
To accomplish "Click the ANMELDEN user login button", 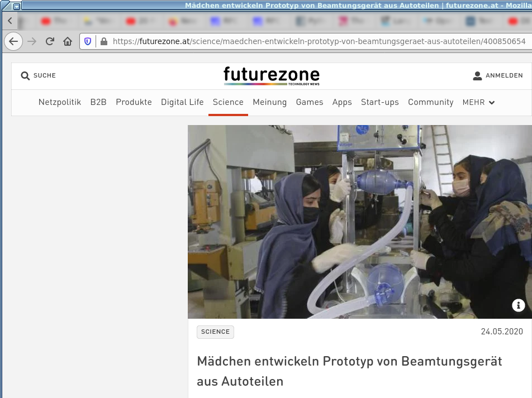I will 498,75.
